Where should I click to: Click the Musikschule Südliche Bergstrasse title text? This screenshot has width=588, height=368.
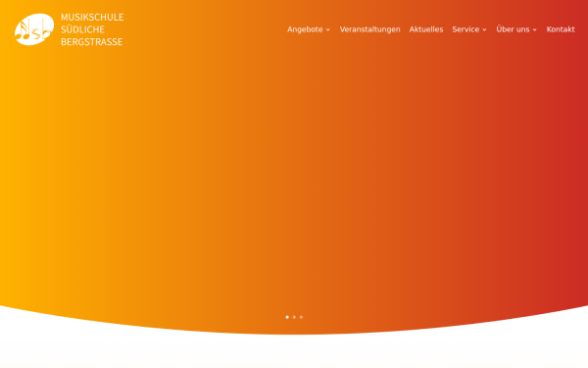coord(92,29)
